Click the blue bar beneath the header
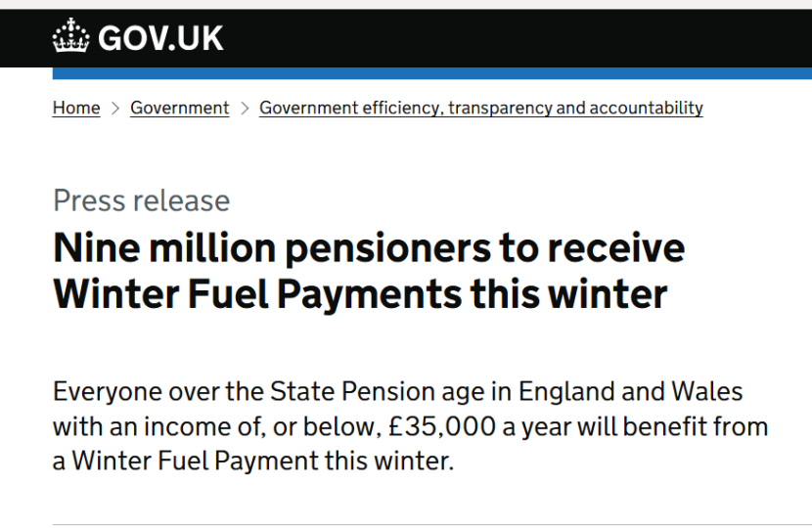This screenshot has height=528, width=812. (430, 73)
